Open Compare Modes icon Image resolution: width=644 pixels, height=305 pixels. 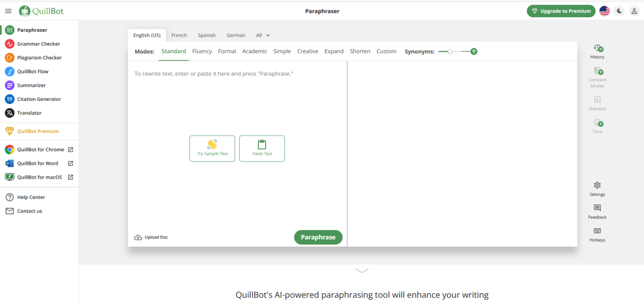[x=598, y=71]
